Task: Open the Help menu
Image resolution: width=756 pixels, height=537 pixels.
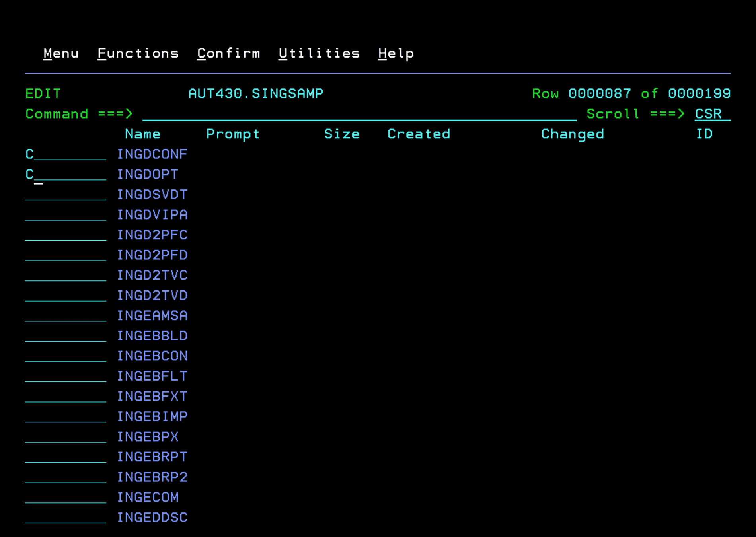Action: tap(396, 53)
